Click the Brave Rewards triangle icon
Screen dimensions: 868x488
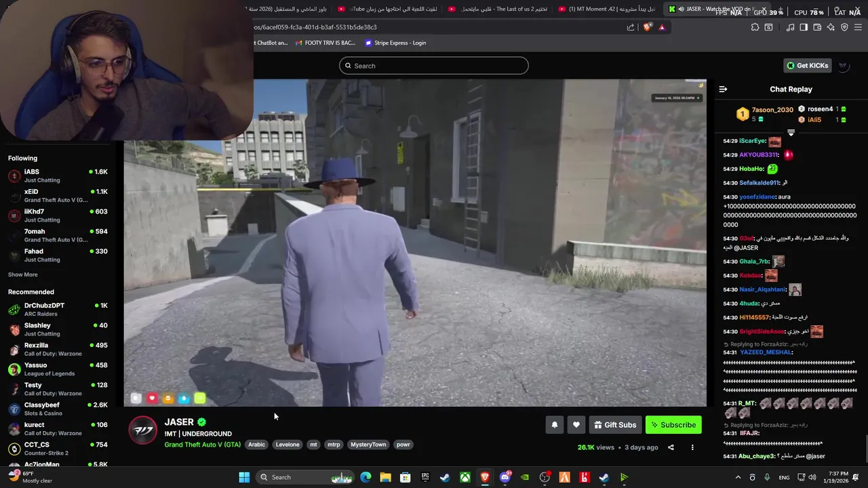(x=662, y=27)
